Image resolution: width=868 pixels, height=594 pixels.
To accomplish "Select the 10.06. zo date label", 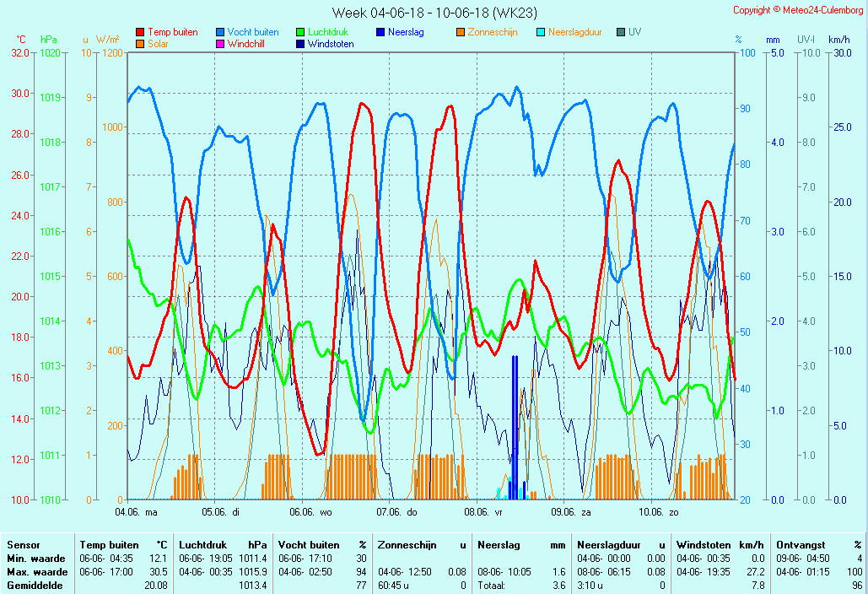I will 658,511.
